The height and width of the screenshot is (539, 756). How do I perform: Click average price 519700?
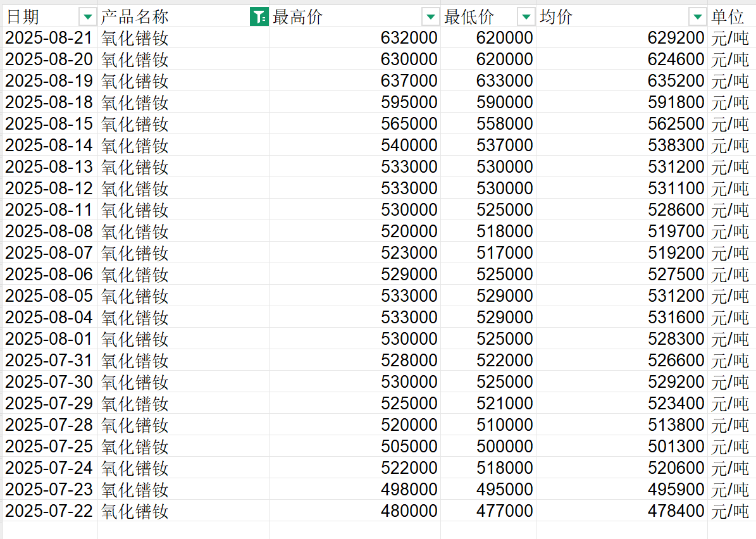click(621, 231)
